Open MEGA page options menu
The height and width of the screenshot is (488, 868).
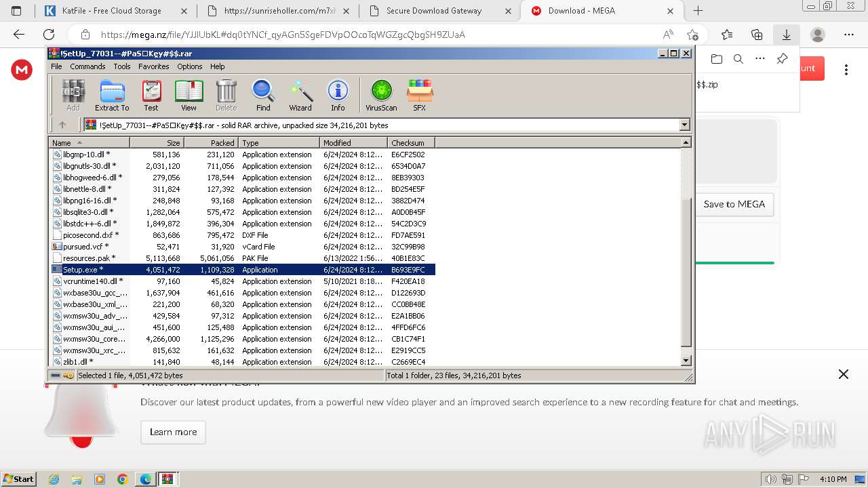click(x=846, y=69)
